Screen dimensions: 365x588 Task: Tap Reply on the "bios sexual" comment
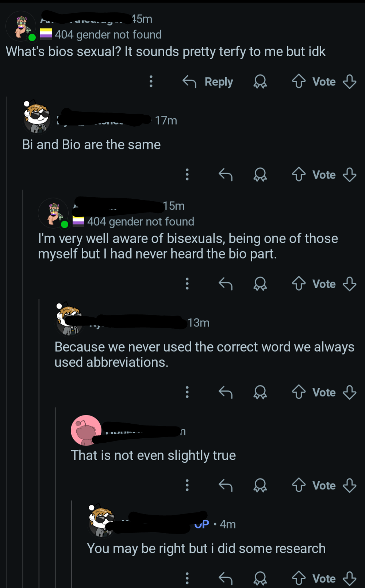pyautogui.click(x=207, y=82)
